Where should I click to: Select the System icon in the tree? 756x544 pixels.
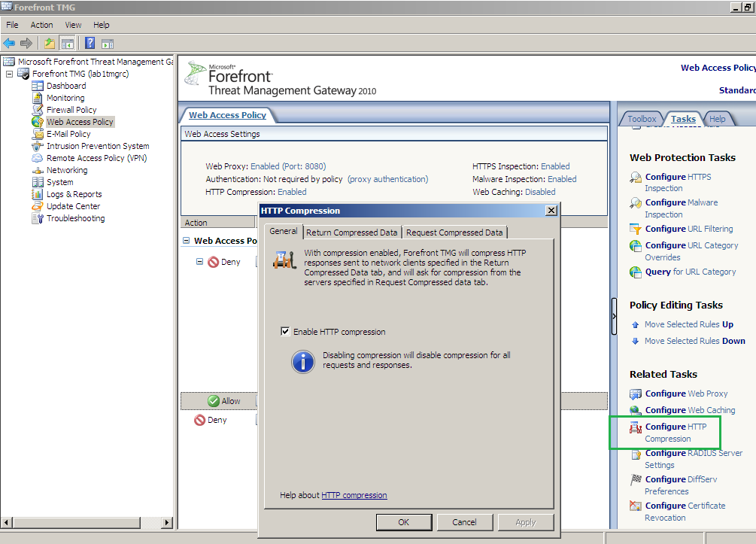coord(38,182)
